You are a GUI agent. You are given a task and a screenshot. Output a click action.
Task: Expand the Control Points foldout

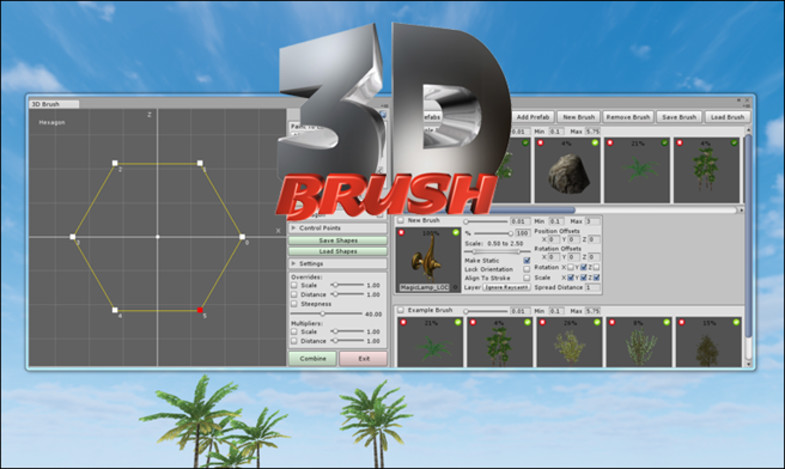[x=293, y=228]
